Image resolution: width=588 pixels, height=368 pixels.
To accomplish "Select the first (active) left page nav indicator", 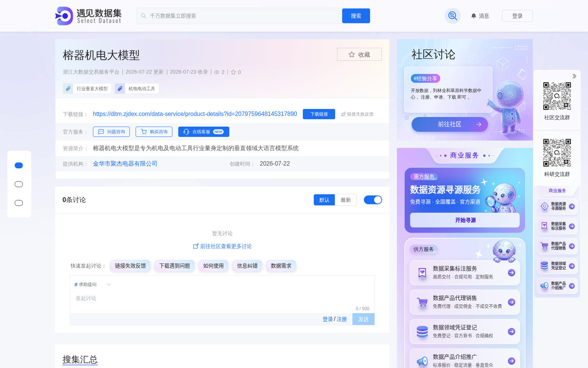I will coord(19,166).
